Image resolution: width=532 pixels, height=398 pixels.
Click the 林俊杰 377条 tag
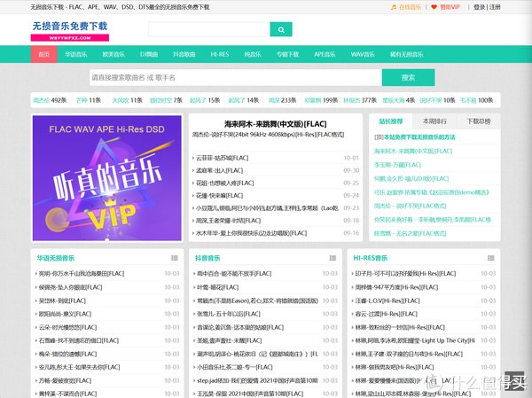pyautogui.click(x=360, y=100)
